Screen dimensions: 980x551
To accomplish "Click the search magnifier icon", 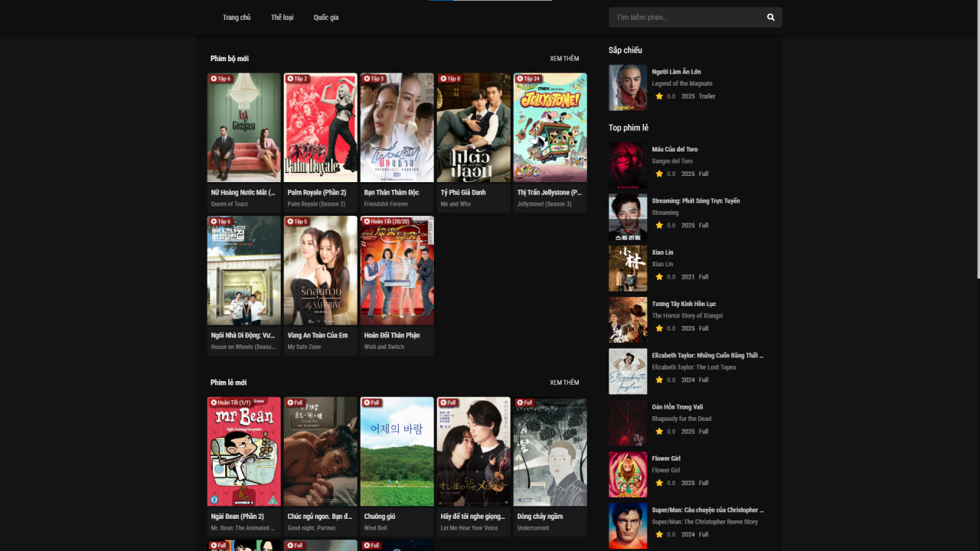I will (x=770, y=18).
